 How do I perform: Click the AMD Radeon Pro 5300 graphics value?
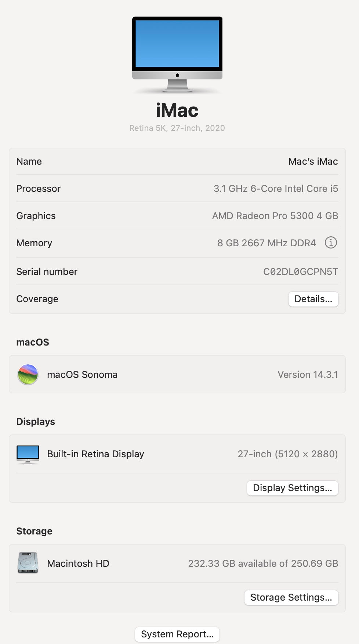275,216
